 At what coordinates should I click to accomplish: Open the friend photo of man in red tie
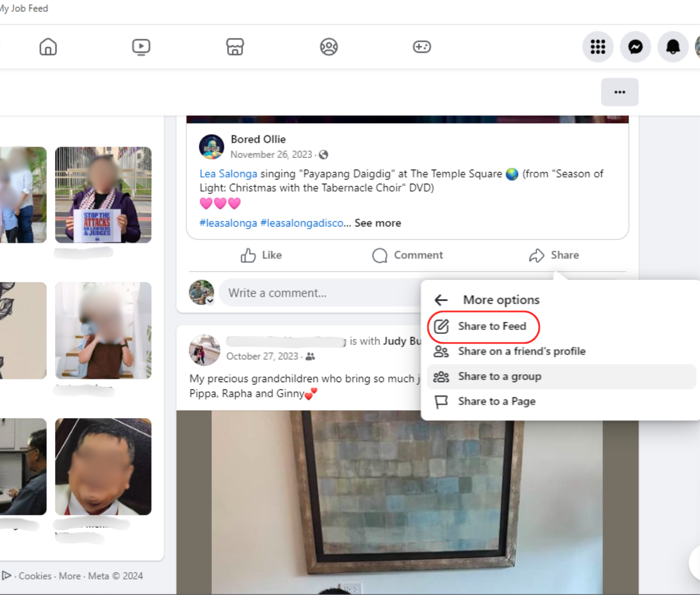point(103,467)
